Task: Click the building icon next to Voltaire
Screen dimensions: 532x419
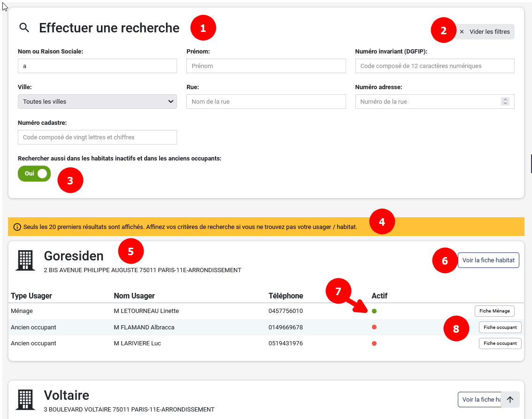Action: pos(25,400)
